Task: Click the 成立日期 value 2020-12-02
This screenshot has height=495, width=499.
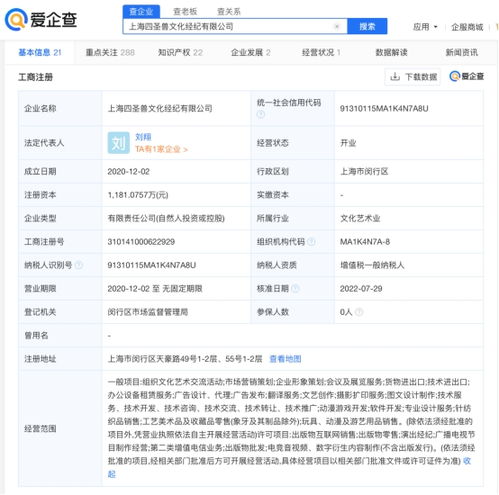Action: [129, 171]
